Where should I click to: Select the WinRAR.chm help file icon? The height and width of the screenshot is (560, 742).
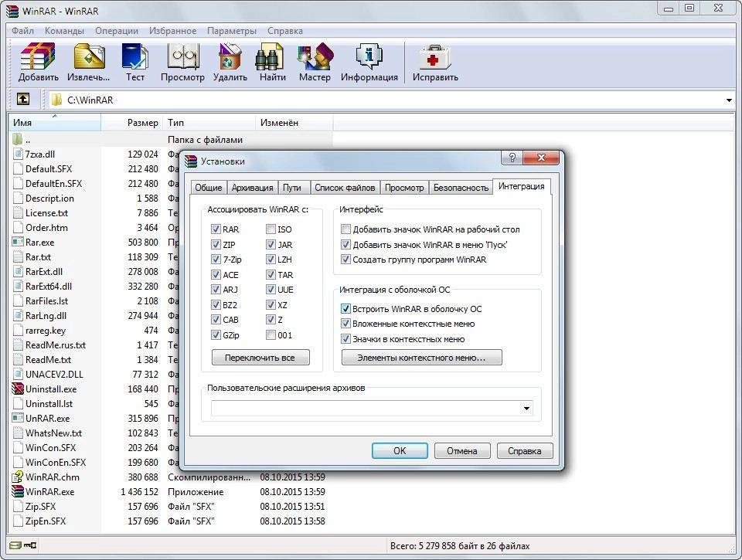coord(18,477)
